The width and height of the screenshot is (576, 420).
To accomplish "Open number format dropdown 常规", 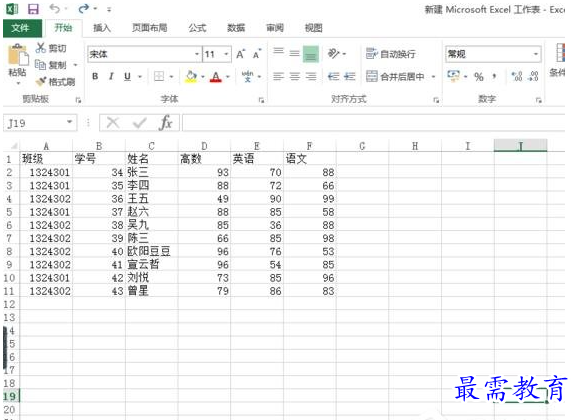I will tap(536, 54).
